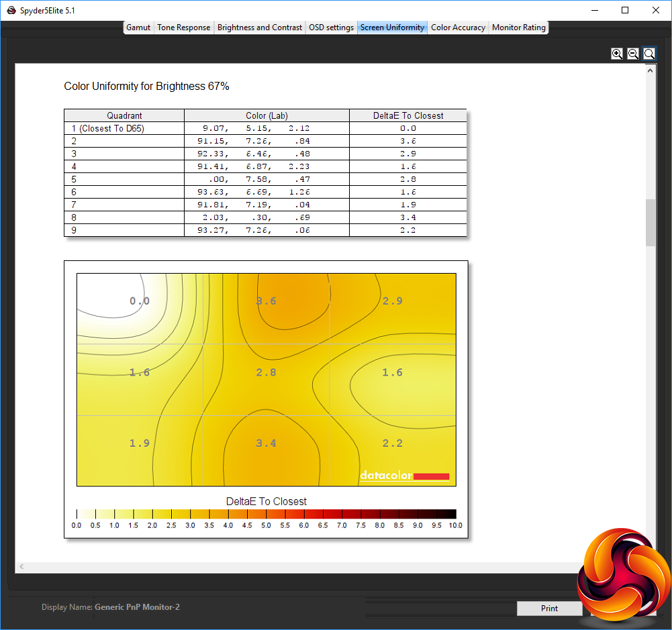
Task: Click the center 2.8 value on the map
Action: point(266,372)
